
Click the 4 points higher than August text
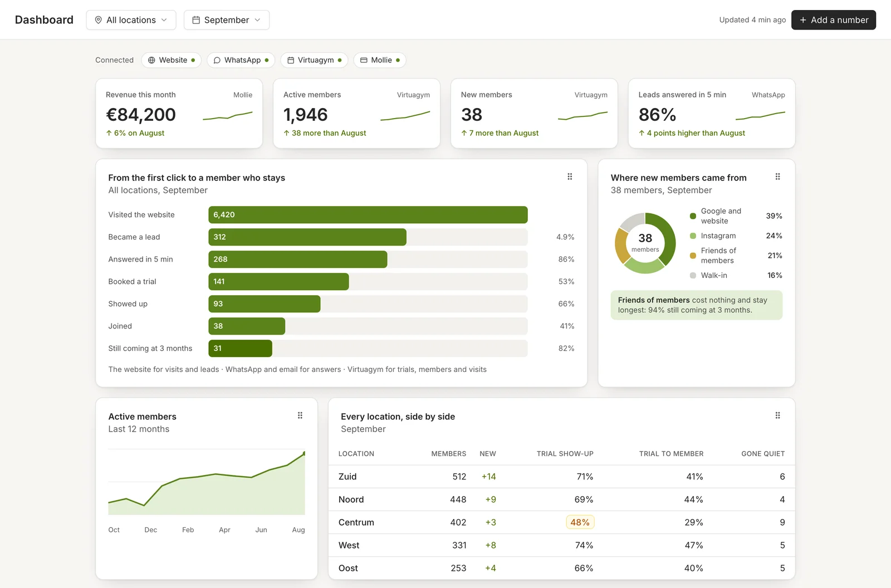tap(692, 133)
